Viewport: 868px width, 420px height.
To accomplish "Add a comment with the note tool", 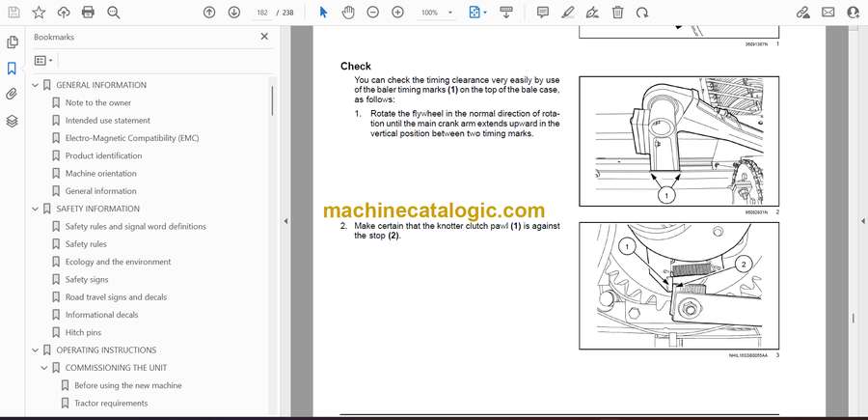I will click(x=543, y=13).
